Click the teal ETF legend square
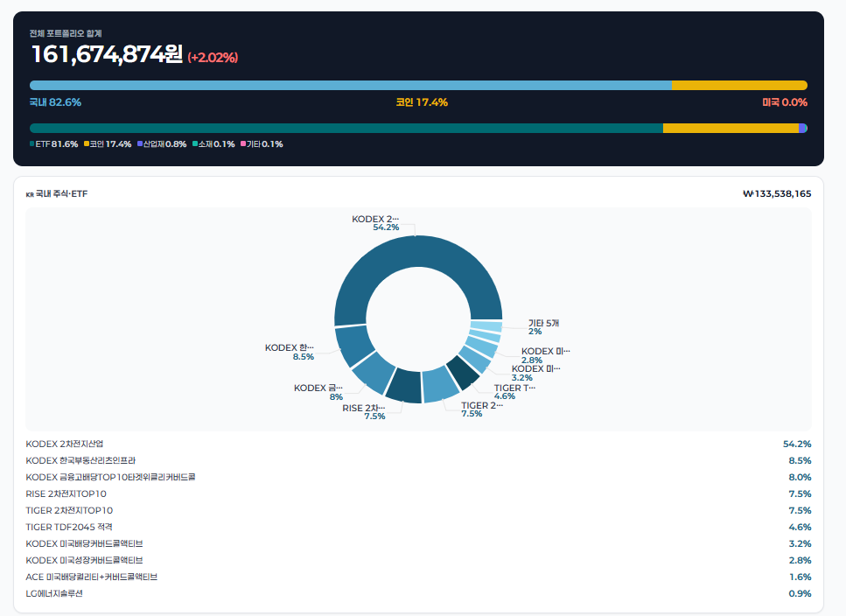846x616 pixels. [x=31, y=144]
